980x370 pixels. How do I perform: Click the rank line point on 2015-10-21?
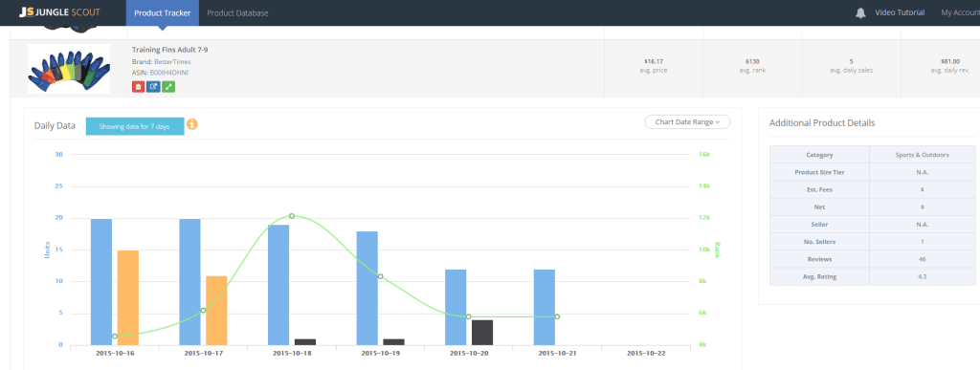coord(557,317)
